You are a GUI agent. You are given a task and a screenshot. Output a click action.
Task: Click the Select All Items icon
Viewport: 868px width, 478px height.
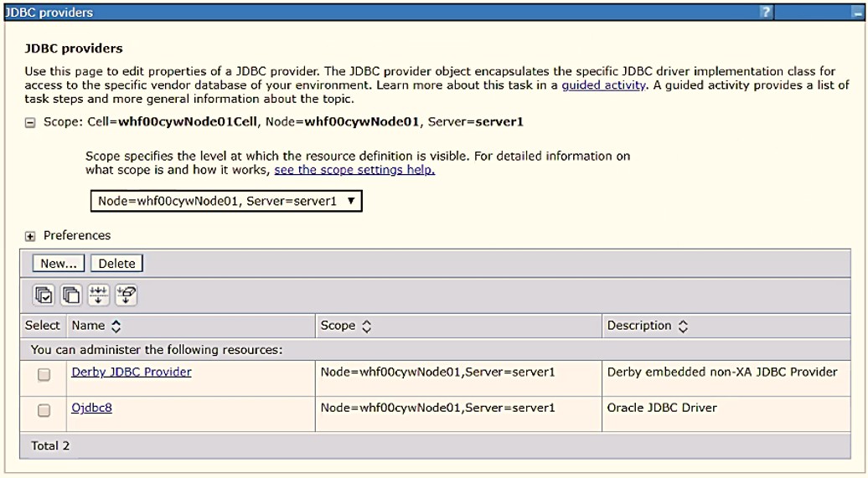pos(44,296)
